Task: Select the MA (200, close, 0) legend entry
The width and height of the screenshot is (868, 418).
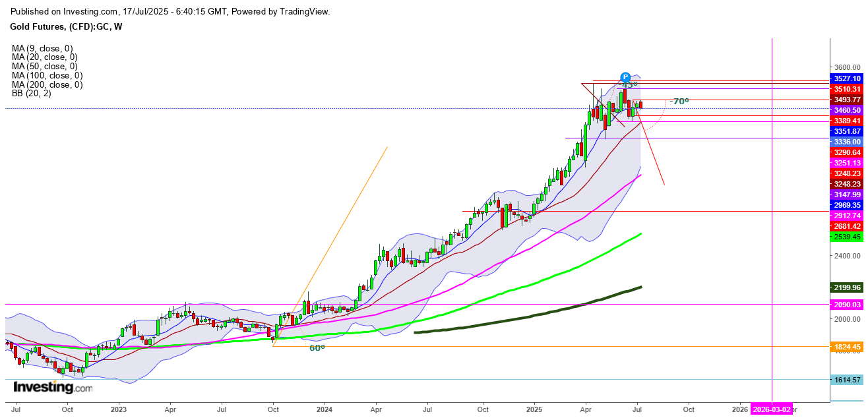Action: pyautogui.click(x=47, y=84)
